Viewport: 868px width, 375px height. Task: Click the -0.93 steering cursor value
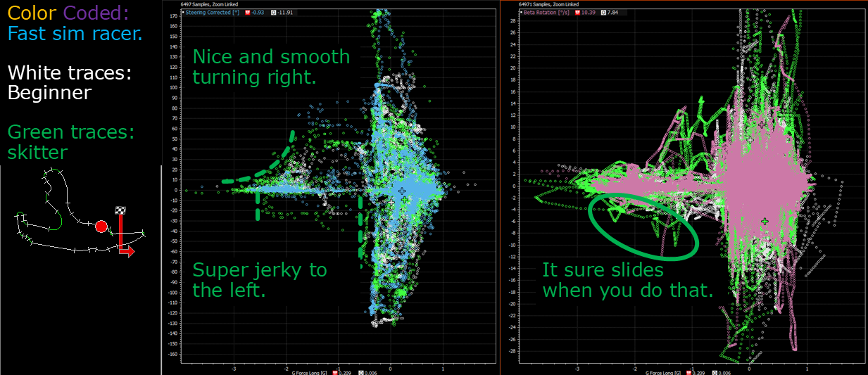click(x=258, y=13)
